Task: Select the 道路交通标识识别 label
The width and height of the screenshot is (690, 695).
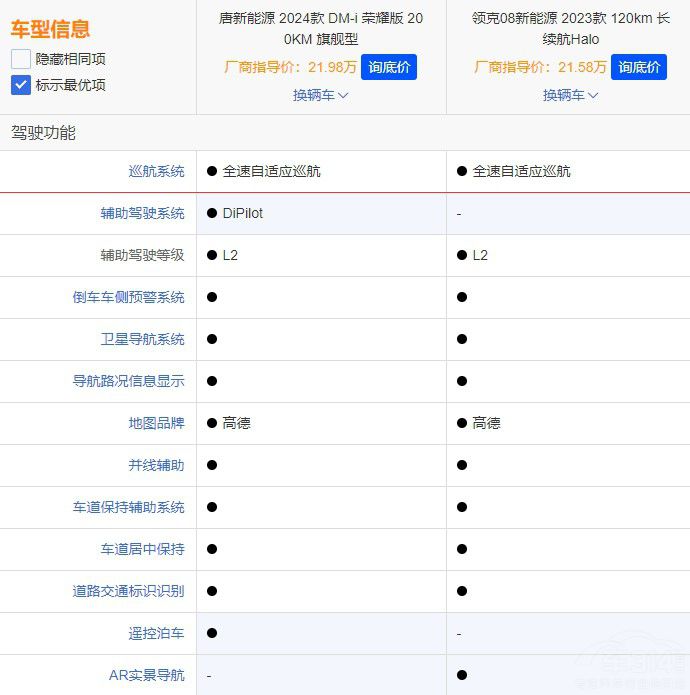Action: (x=128, y=591)
